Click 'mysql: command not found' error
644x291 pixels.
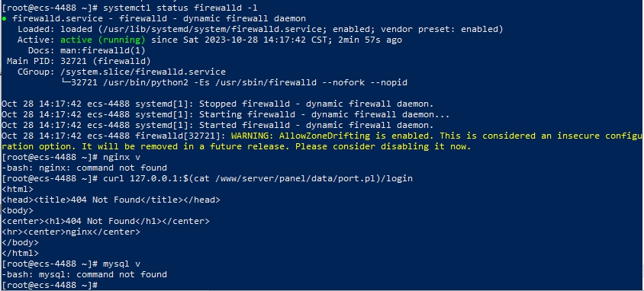[84, 274]
